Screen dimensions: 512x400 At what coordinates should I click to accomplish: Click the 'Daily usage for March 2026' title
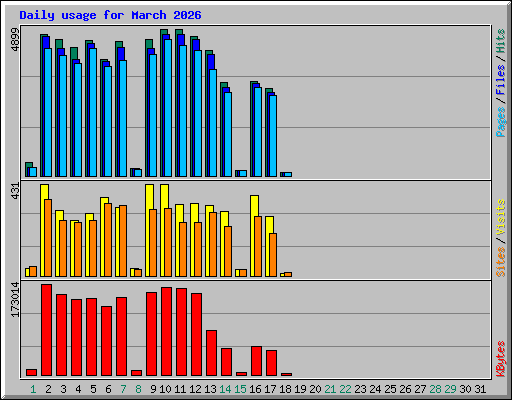[x=110, y=15]
